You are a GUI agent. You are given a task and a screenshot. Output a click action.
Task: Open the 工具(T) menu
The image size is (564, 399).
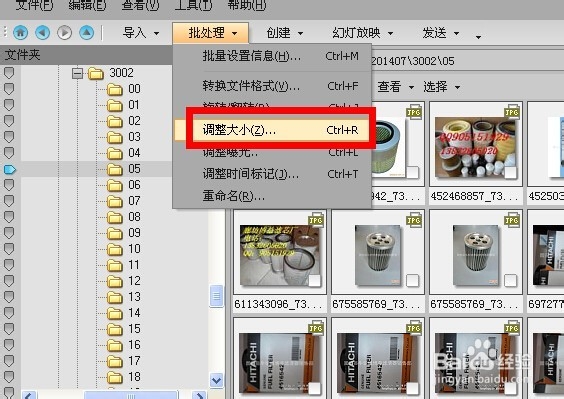194,5
